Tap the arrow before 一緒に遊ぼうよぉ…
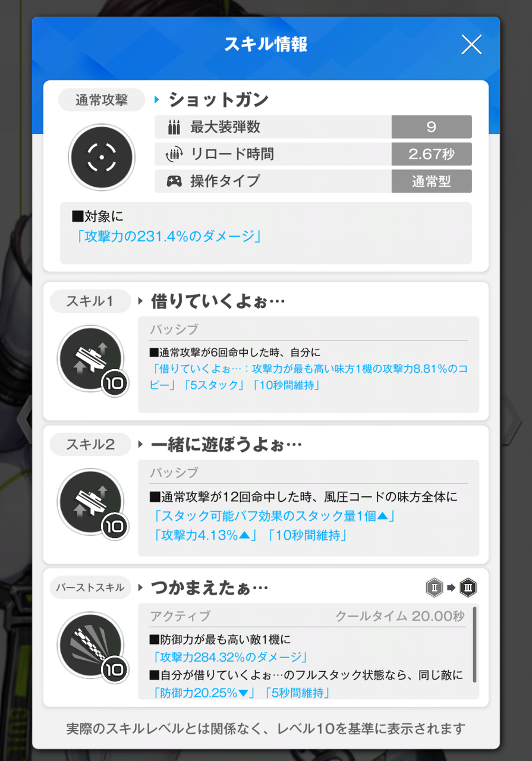 141,444
